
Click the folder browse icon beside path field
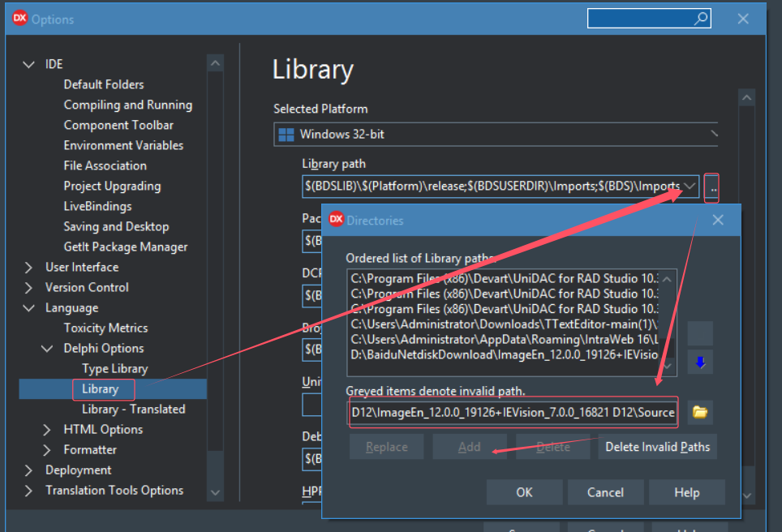tap(700, 412)
